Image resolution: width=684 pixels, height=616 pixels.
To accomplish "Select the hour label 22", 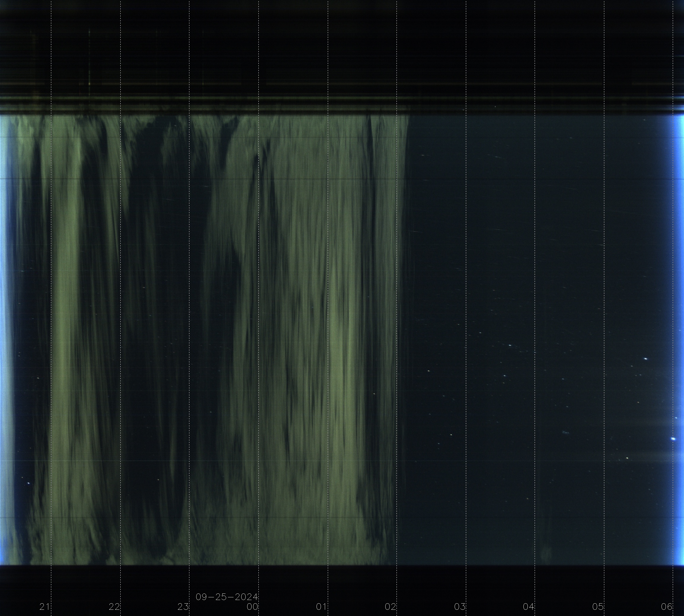I will coord(114,607).
